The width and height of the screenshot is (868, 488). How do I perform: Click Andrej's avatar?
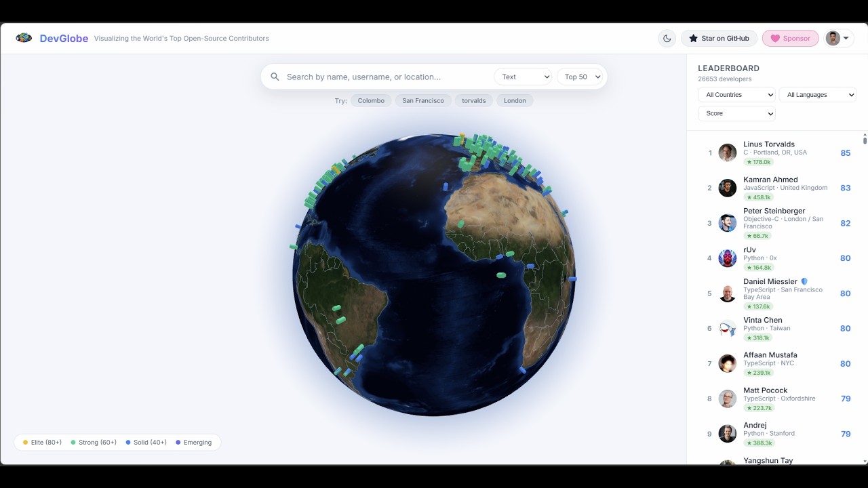(728, 434)
